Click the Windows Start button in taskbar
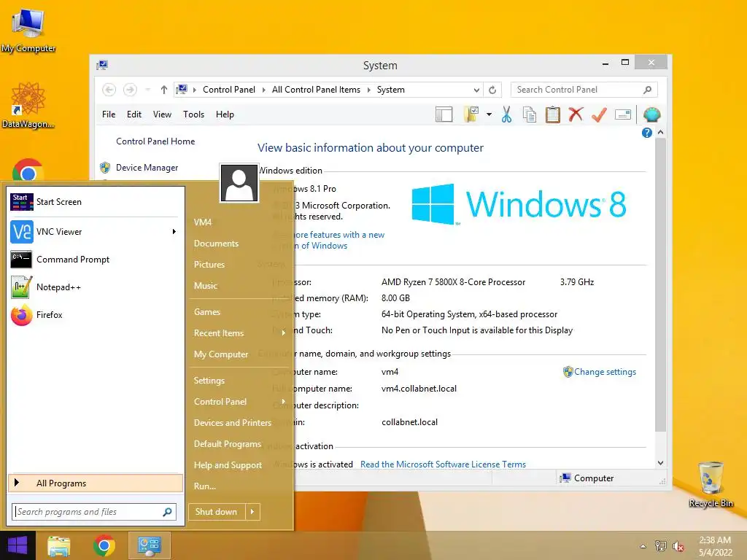Image resolution: width=747 pixels, height=560 pixels. 18,545
